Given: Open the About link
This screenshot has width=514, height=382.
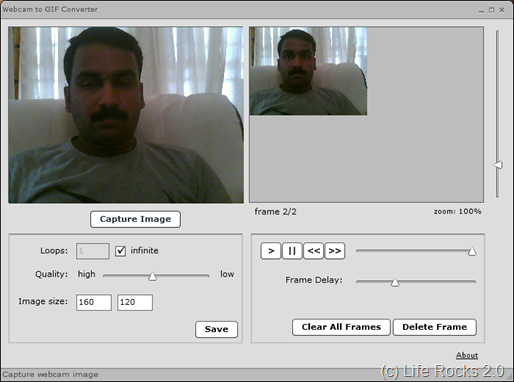Looking at the screenshot, I should [467, 355].
